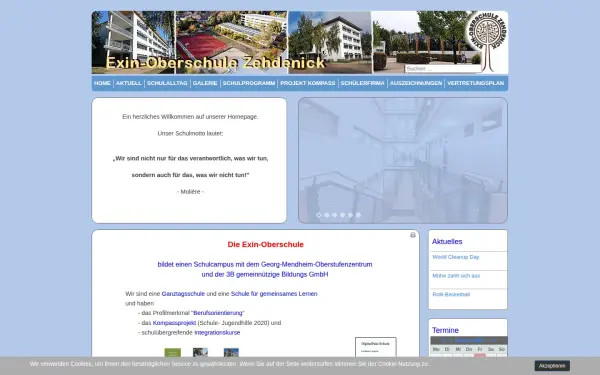The width and height of the screenshot is (600, 375).
Task: Click the Molière attribution text
Action: tap(190, 192)
